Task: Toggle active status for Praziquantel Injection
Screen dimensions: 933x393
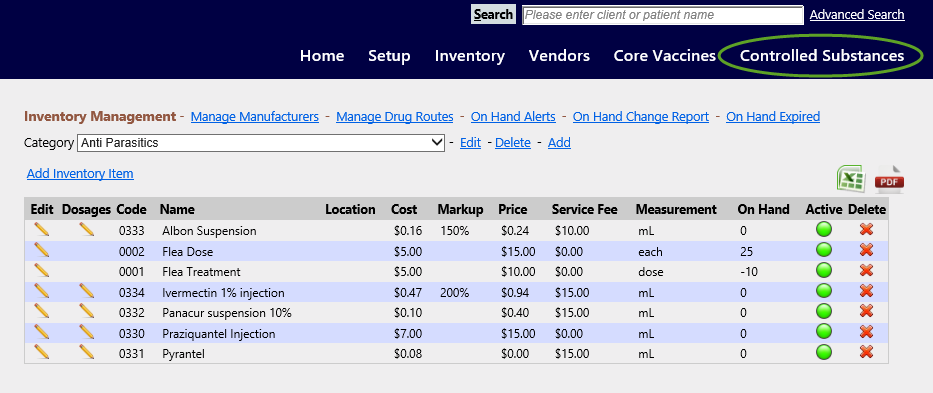Action: point(824,332)
